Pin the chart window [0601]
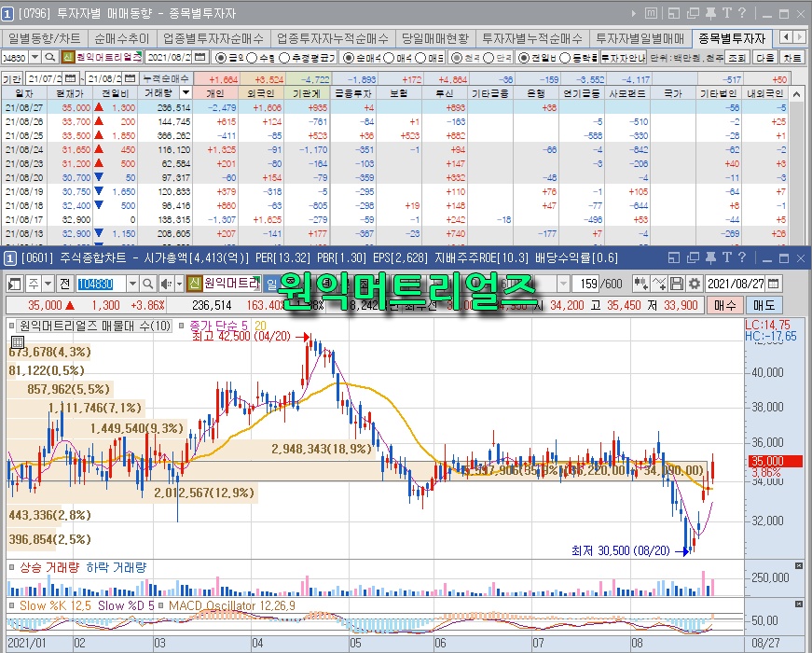The width and height of the screenshot is (812, 653). (x=710, y=257)
